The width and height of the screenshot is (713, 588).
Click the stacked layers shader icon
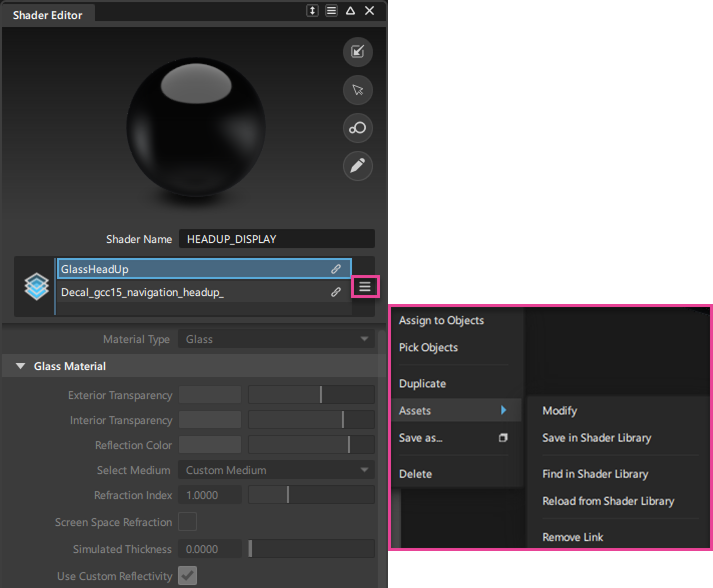tap(36, 286)
